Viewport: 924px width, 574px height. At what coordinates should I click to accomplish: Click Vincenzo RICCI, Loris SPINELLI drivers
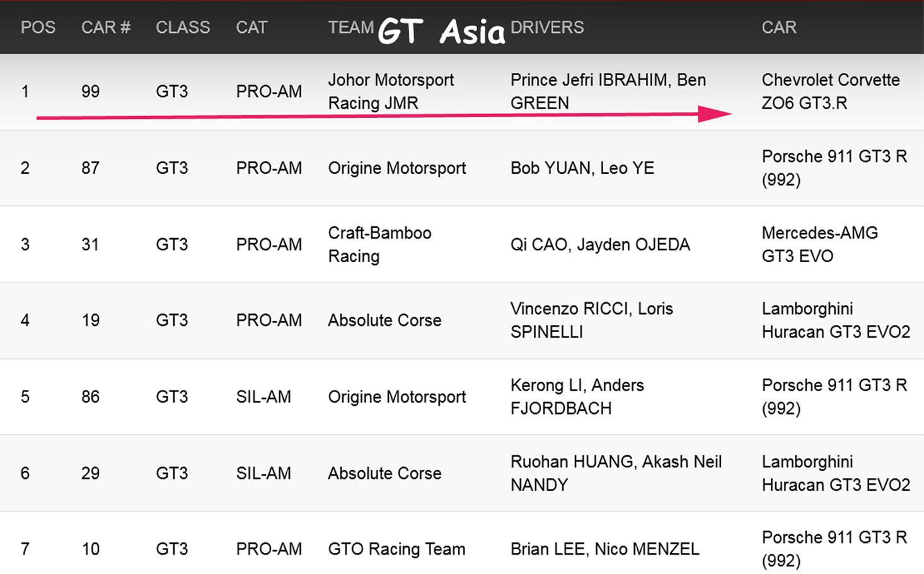tap(591, 320)
